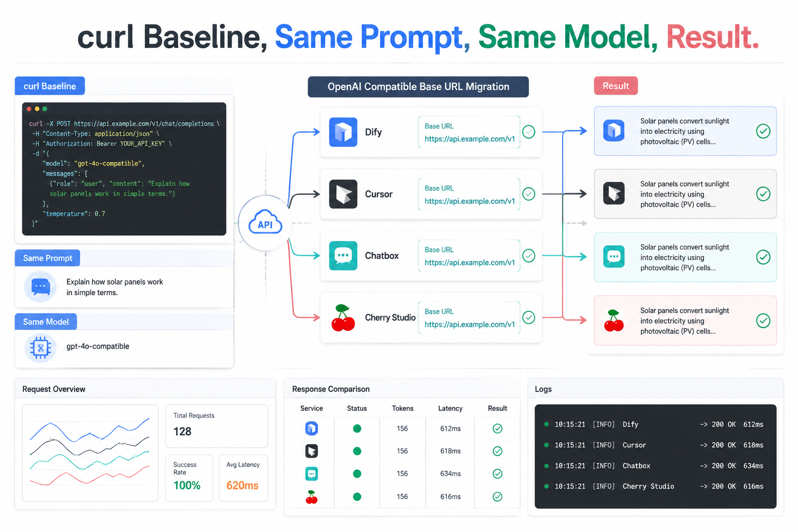Click the Dify icon in Result card

[x=614, y=131]
